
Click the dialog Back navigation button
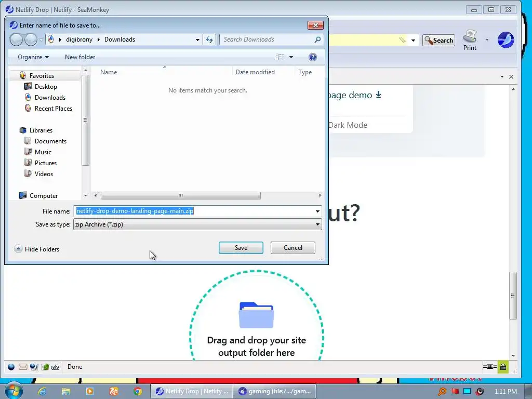16,39
